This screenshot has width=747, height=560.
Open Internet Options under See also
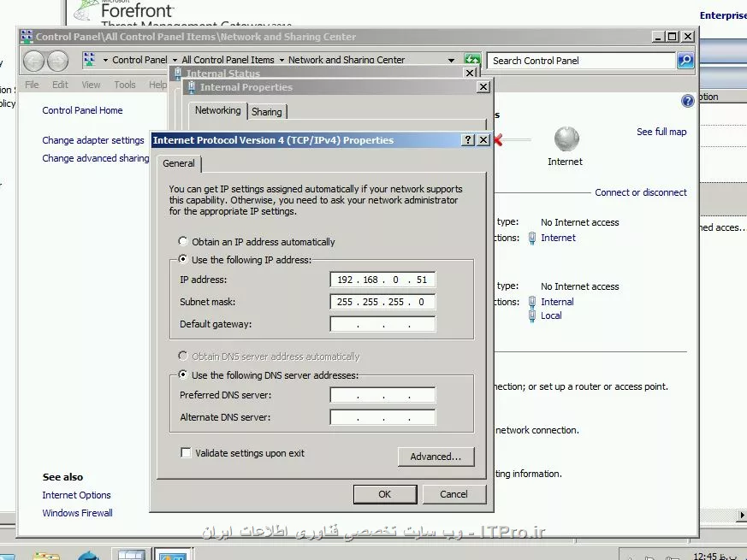click(76, 495)
